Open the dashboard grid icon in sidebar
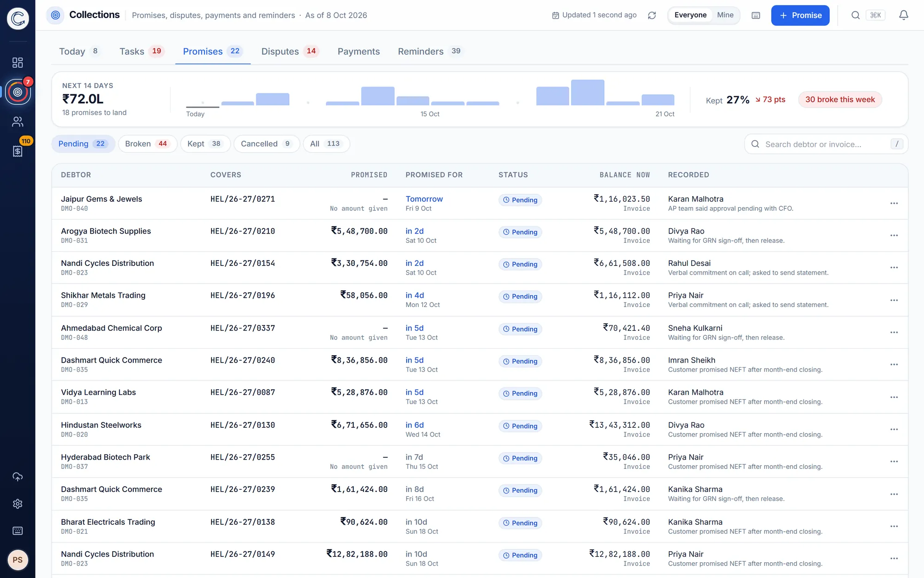 [18, 62]
